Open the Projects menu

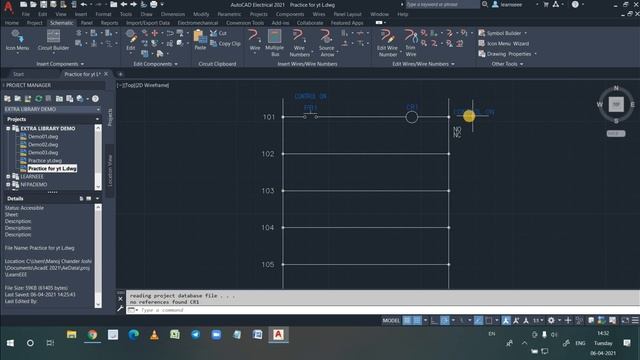pos(259,14)
